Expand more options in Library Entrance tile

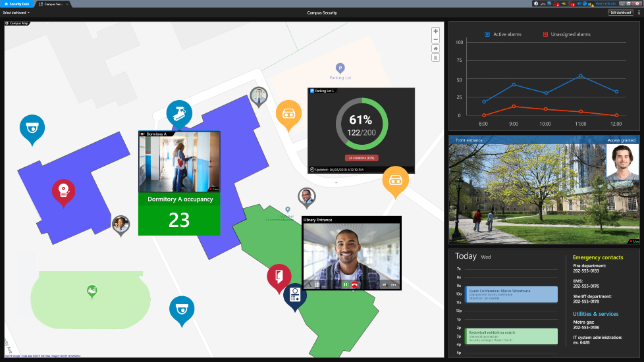tap(394, 285)
